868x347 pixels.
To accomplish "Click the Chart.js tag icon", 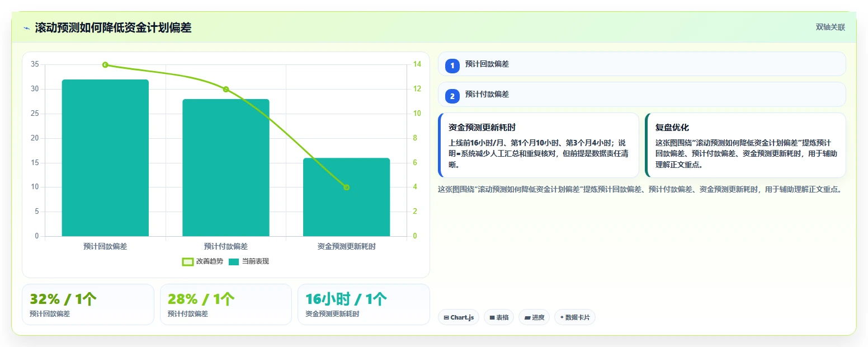I will click(446, 317).
